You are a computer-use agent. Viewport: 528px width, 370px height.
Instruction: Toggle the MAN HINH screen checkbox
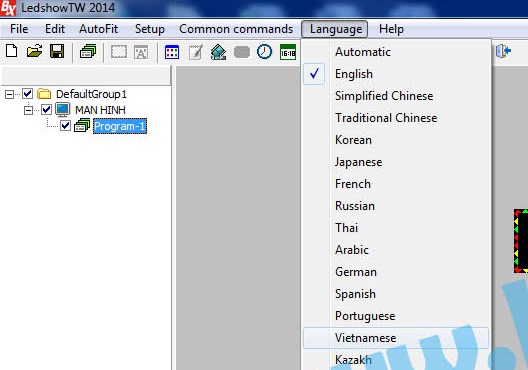coord(46,109)
